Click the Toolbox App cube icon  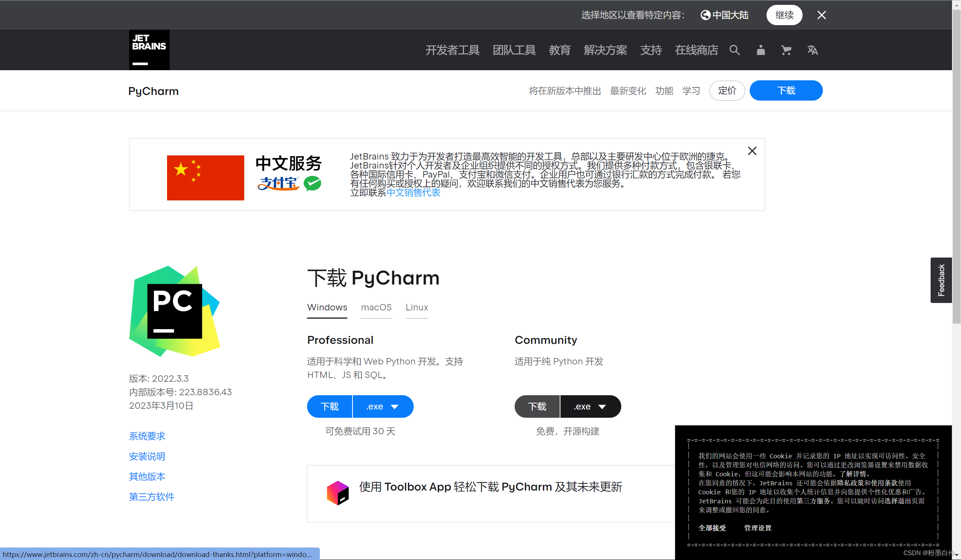tap(337, 493)
